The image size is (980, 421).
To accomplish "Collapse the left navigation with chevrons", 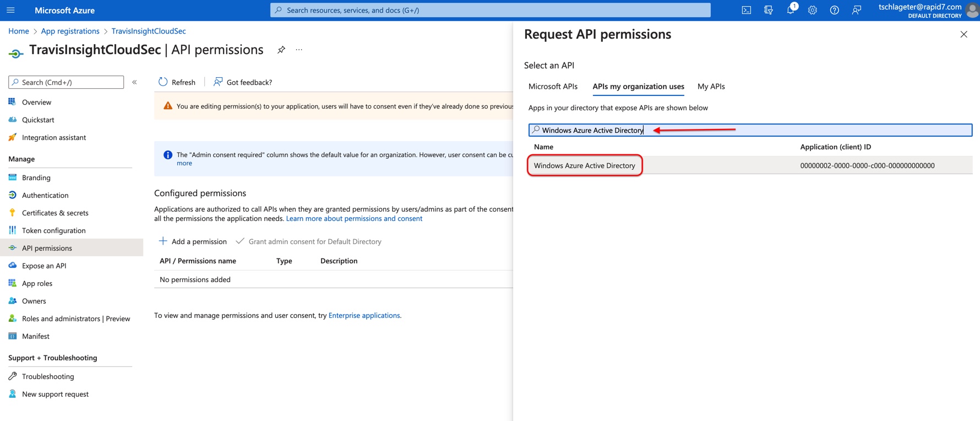I will click(134, 82).
